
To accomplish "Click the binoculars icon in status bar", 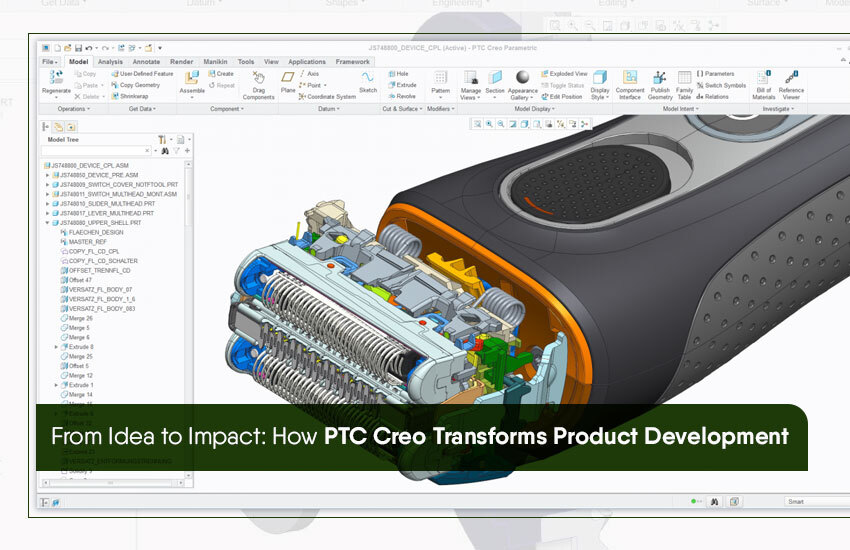I will [x=714, y=502].
